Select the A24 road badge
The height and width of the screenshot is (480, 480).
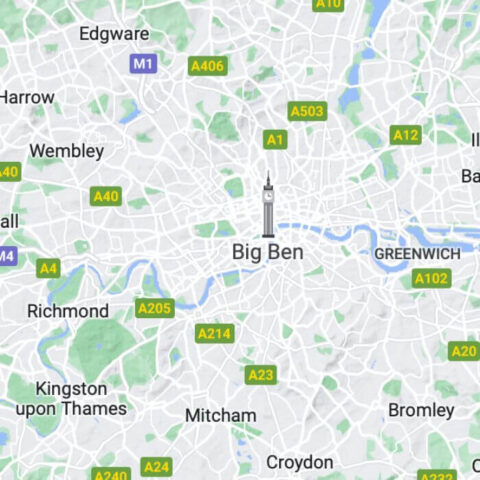click(x=156, y=467)
